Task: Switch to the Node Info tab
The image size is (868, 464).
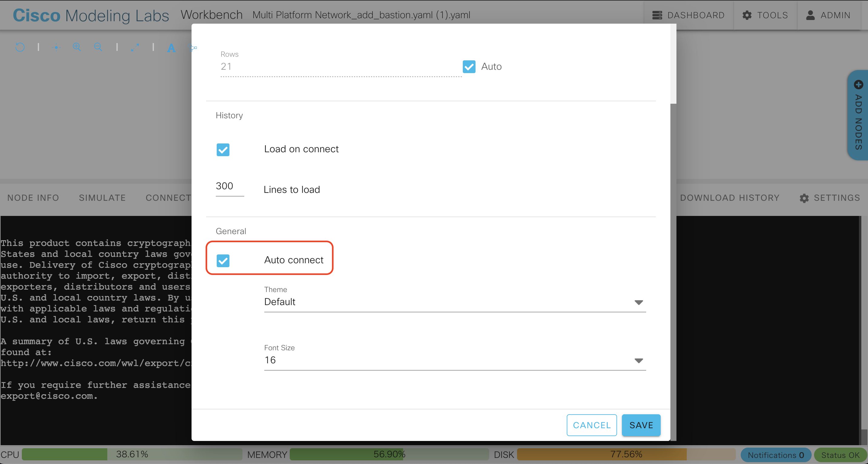Action: pos(33,198)
